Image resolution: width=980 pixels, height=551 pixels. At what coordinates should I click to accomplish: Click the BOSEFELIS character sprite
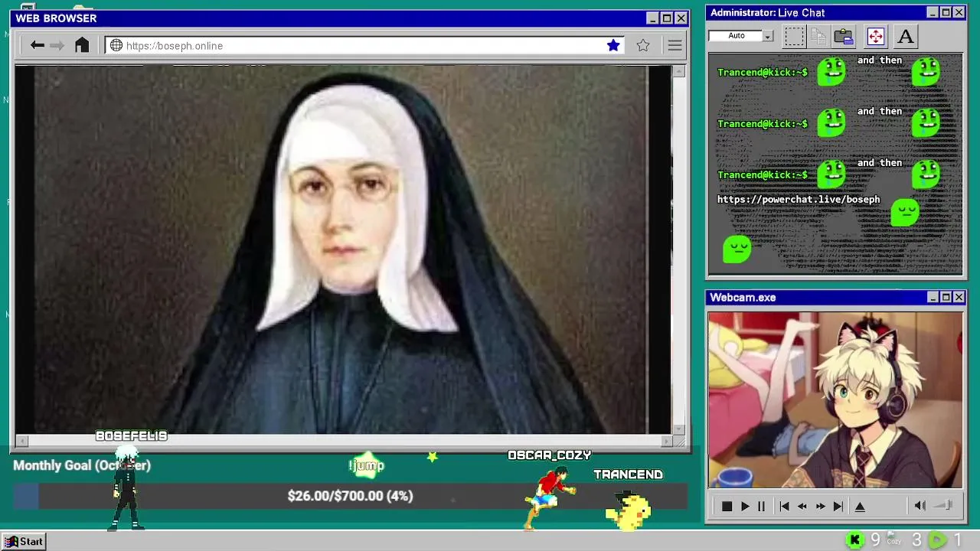(x=127, y=487)
